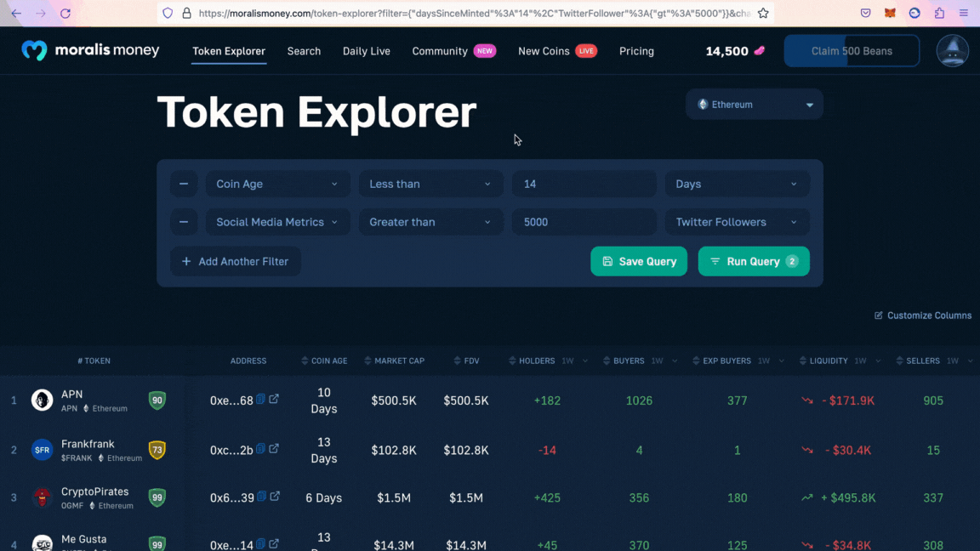Reload the page with the refresh icon
The image size is (980, 551).
click(x=65, y=13)
